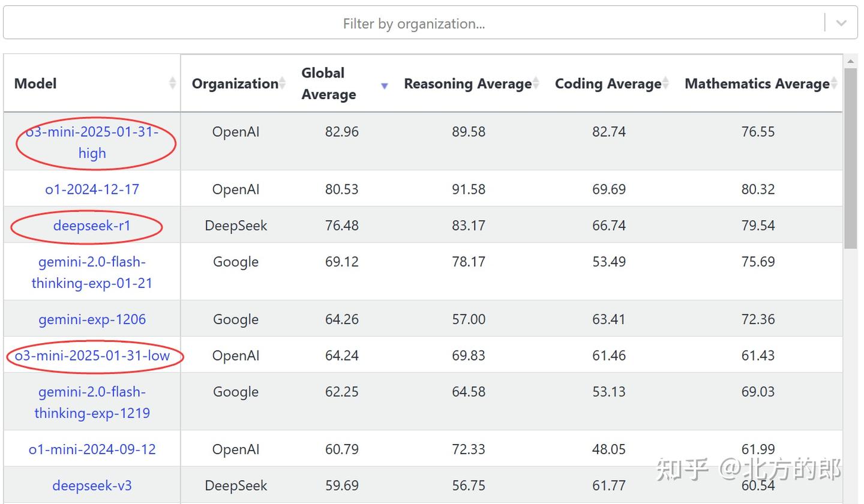Click the Organization column sort icon
Image resolution: width=864 pixels, height=504 pixels.
(x=283, y=83)
